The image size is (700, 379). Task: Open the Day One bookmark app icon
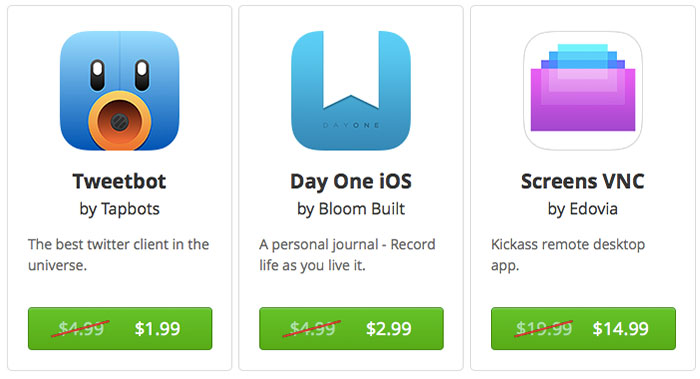click(x=351, y=91)
